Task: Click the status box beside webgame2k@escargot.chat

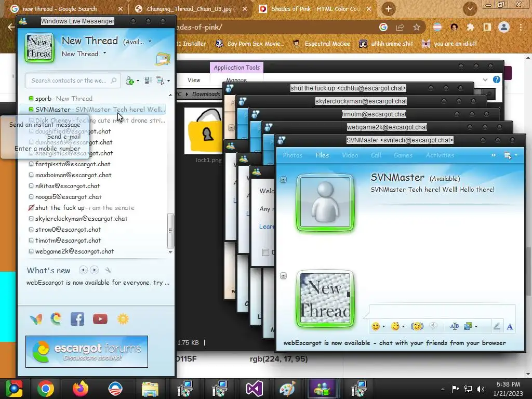Action: 31,251
